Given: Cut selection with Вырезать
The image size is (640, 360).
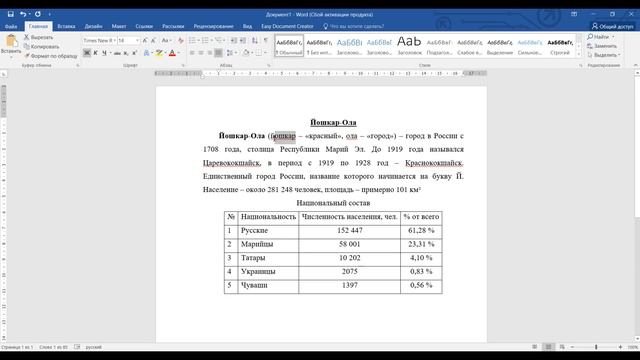Looking at the screenshot, I should coord(39,37).
